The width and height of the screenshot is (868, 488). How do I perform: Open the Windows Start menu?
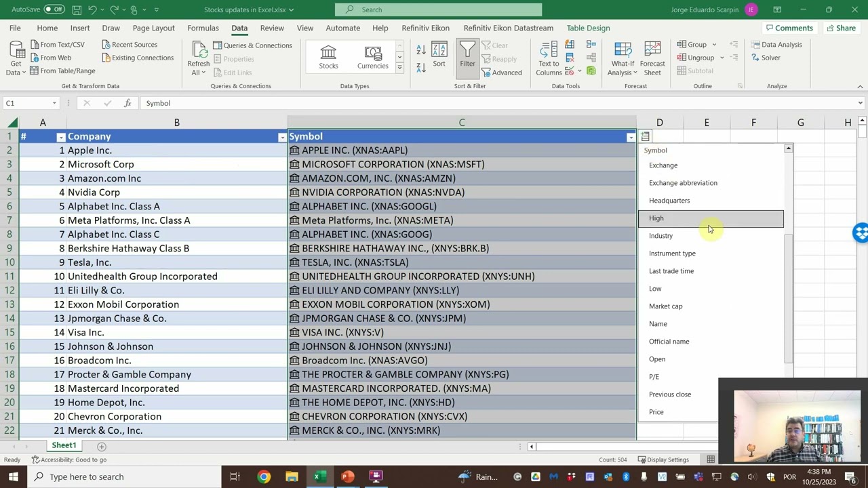(13, 476)
